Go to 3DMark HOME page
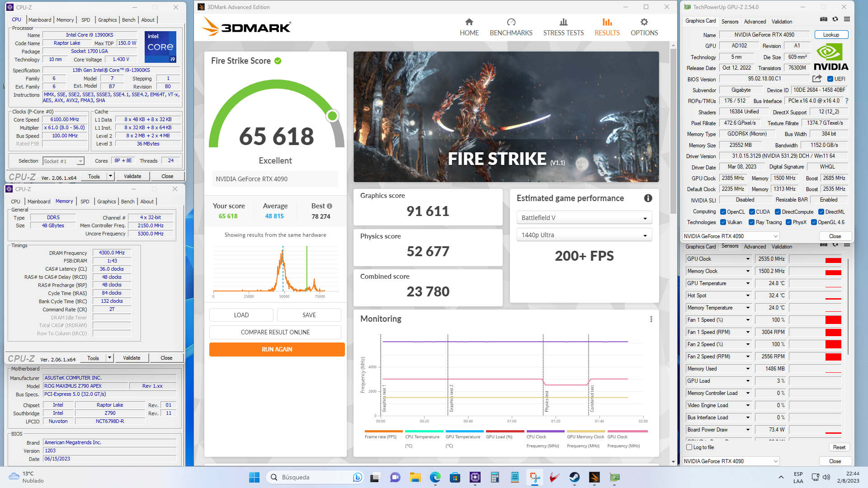 pyautogui.click(x=469, y=27)
